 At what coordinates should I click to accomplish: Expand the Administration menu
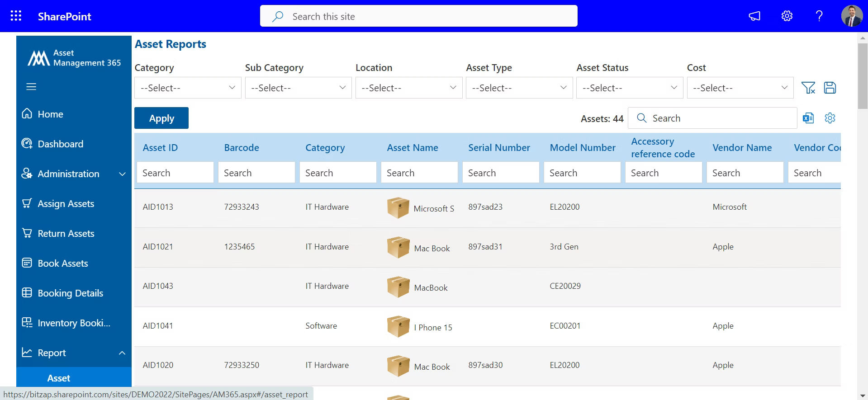[122, 174]
